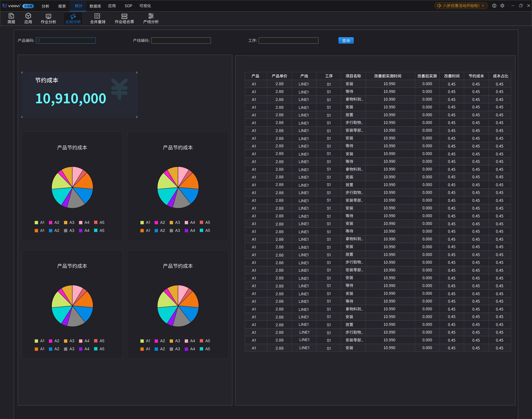Click the 项目名称 column header
Viewport: 532px width, 419px height.
(x=353, y=76)
